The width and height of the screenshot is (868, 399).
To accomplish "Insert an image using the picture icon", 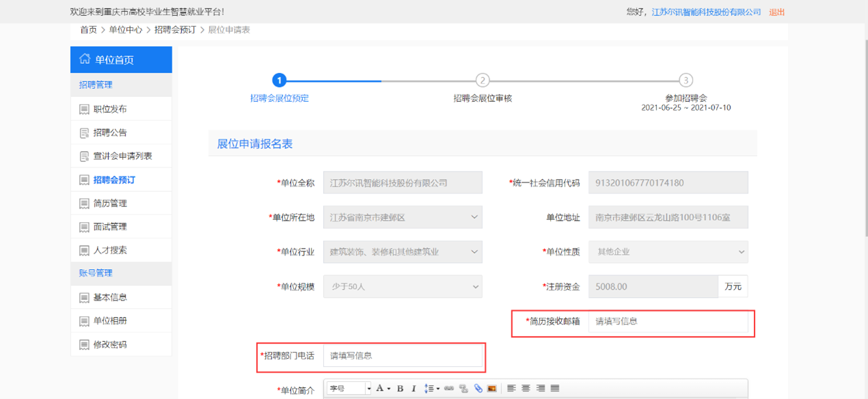I will click(491, 389).
